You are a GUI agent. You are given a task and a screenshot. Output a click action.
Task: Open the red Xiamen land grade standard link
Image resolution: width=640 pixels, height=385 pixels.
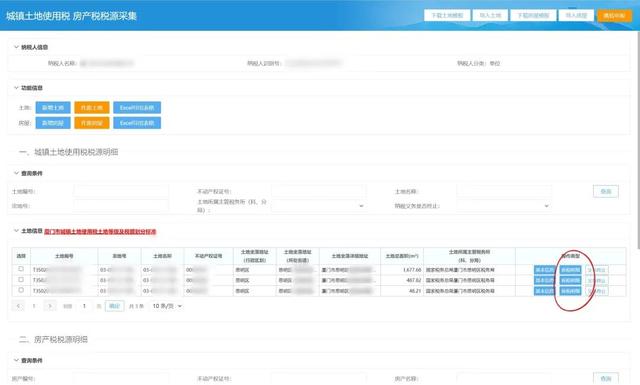point(100,231)
